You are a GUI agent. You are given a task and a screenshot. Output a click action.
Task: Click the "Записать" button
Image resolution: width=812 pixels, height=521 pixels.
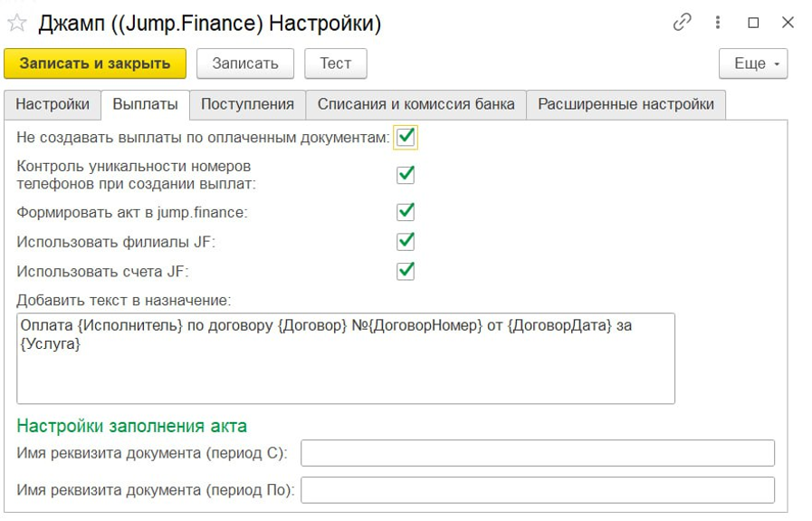tap(244, 63)
